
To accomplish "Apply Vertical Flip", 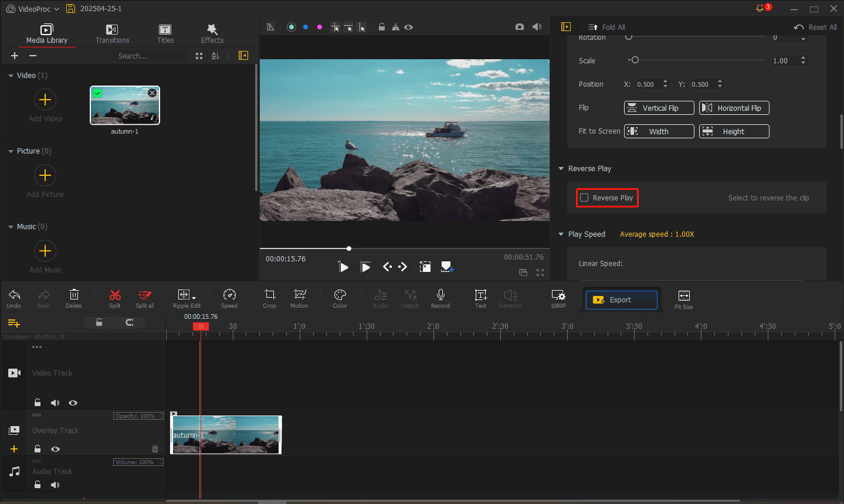I will tap(659, 108).
